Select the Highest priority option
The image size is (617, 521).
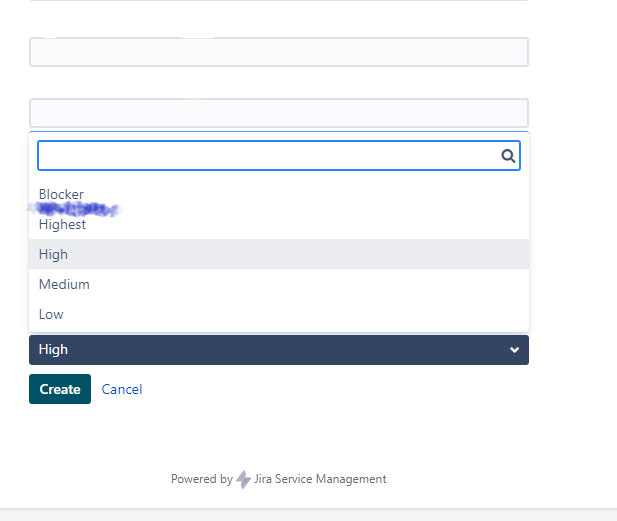tap(279, 224)
